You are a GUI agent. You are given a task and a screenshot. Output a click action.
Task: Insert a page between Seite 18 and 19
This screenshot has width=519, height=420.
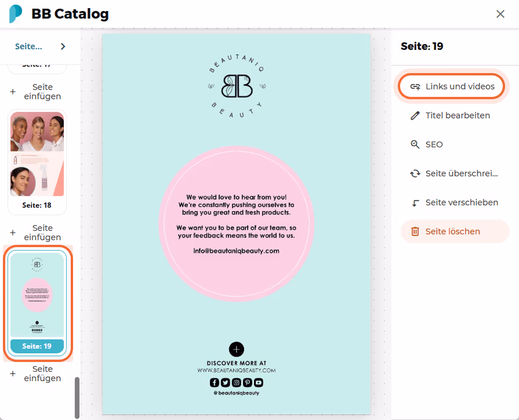(x=37, y=233)
